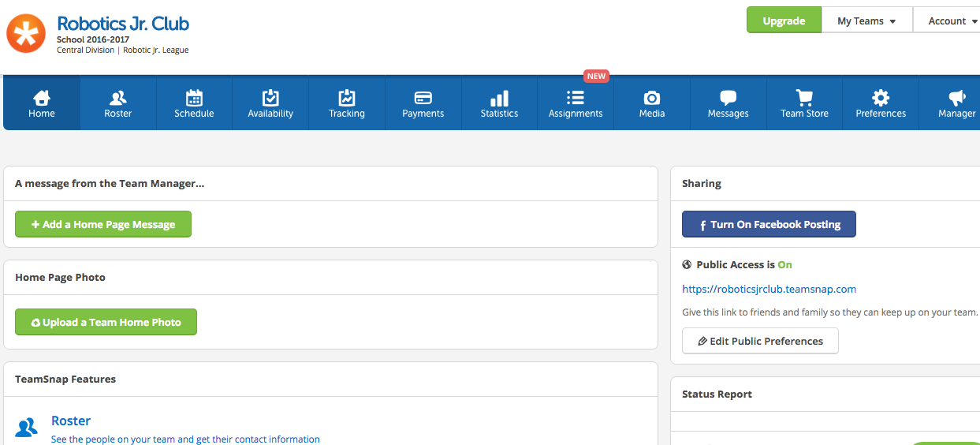The height and width of the screenshot is (445, 980).
Task: Go to Availability checkmark calendar icon
Action: 270,97
